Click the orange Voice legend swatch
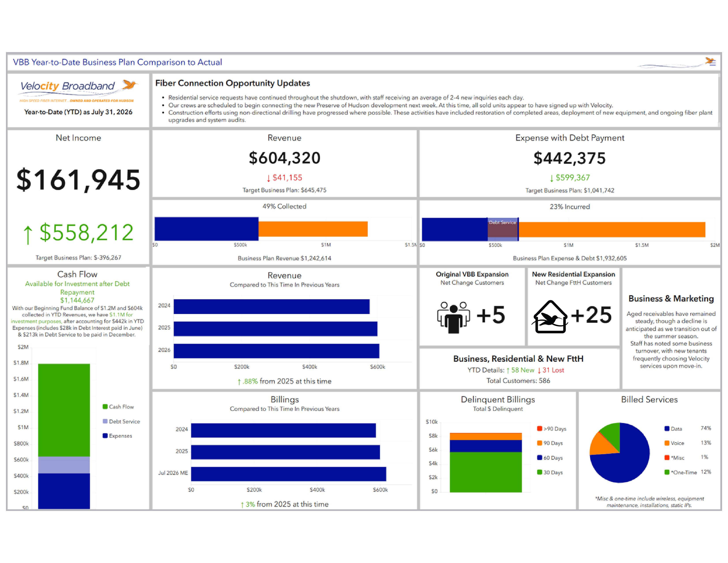 coord(667,443)
